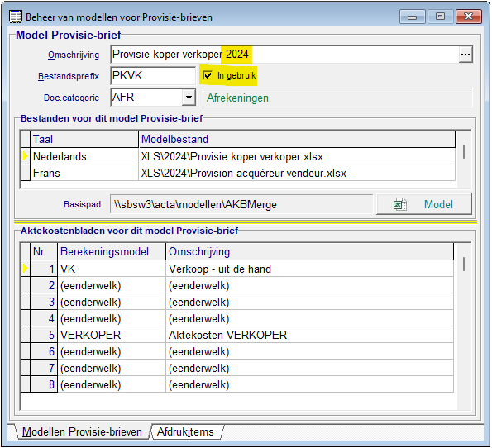492x448 pixels.
Task: Click the window icon in title bar
Action: click(x=16, y=17)
